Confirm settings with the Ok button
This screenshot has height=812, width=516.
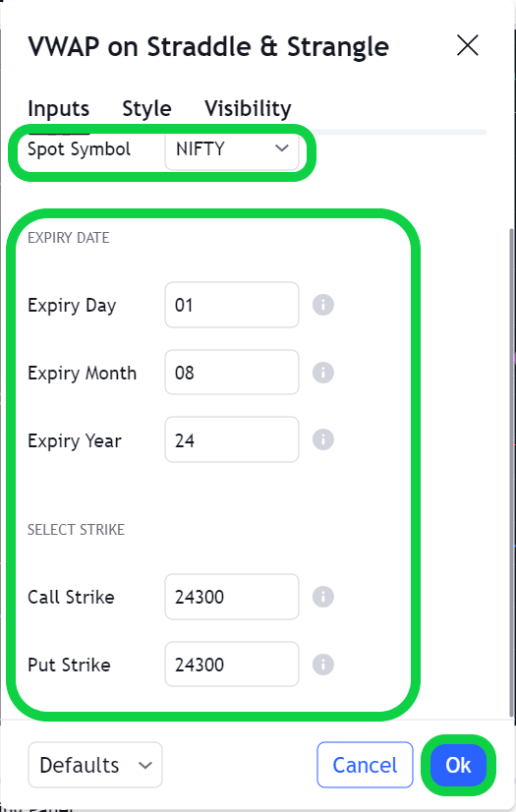458,765
